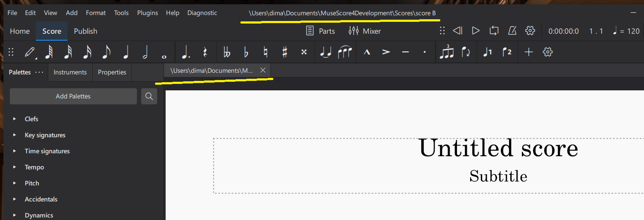The width and height of the screenshot is (644, 220).
Task: Open playback settings gear
Action: pyautogui.click(x=530, y=31)
